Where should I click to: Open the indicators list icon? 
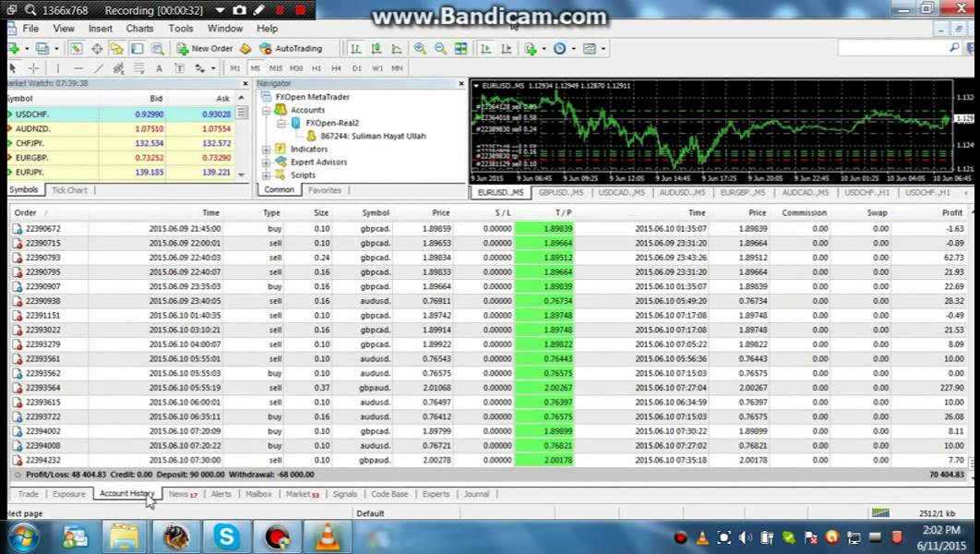(x=531, y=48)
